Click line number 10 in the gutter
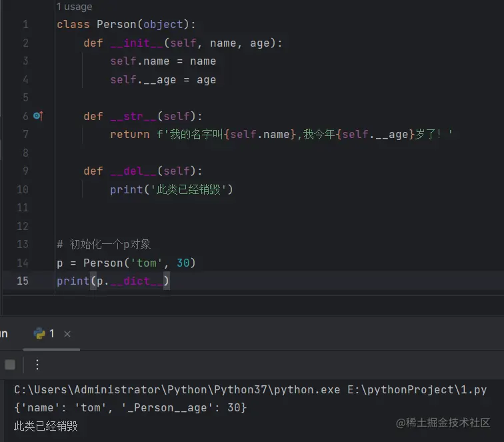The width and height of the screenshot is (504, 442). tap(23, 189)
